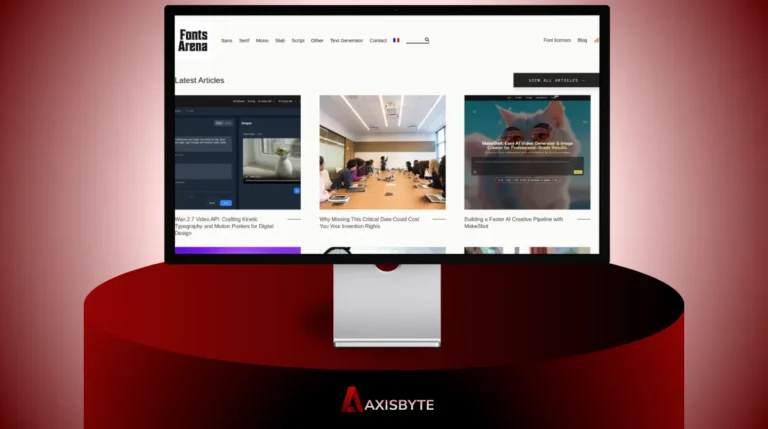Viewport: 768px width, 429px height.
Task: Open the Contact page link
Action: pos(378,41)
